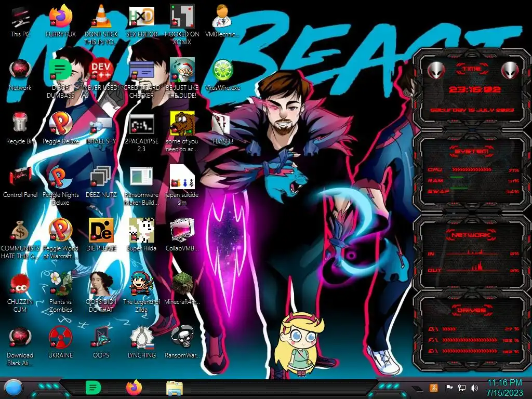
Task: Select the lime VirusWire.exe icon
Action: [x=222, y=74]
